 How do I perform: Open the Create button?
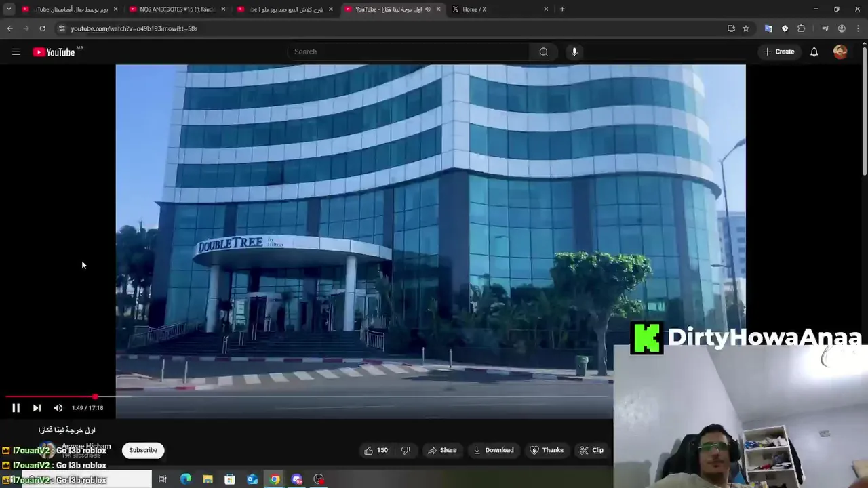pos(778,52)
